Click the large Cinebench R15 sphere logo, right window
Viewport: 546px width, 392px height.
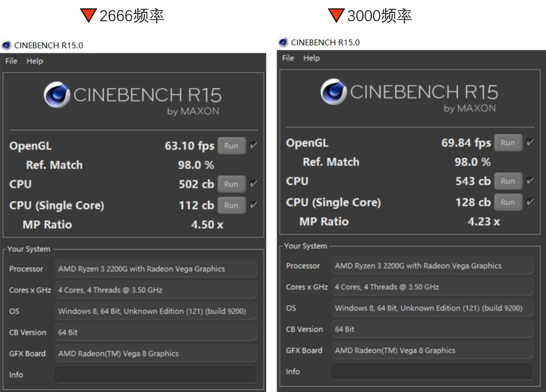(334, 92)
